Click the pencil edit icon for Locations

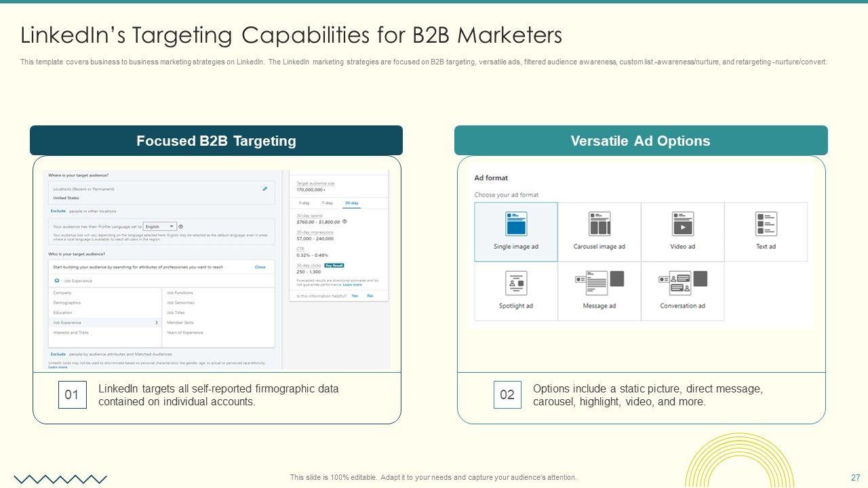click(265, 189)
